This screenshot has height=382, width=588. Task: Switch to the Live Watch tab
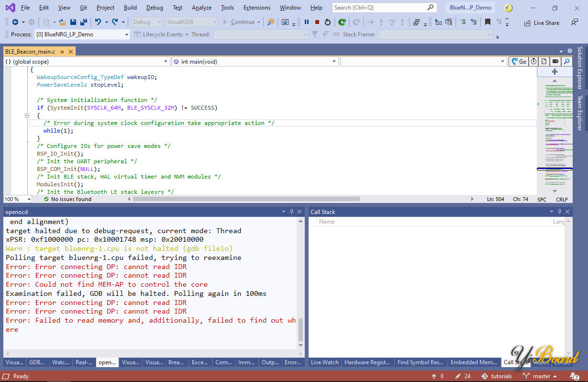(324, 362)
